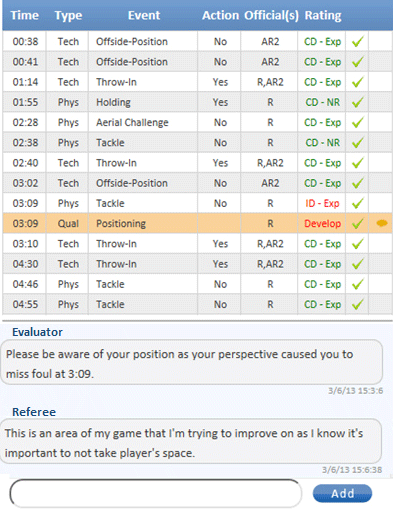Image resolution: width=393 pixels, height=513 pixels.
Task: Click the checkmark in the 04:55 Tackle row
Action: pyautogui.click(x=357, y=304)
